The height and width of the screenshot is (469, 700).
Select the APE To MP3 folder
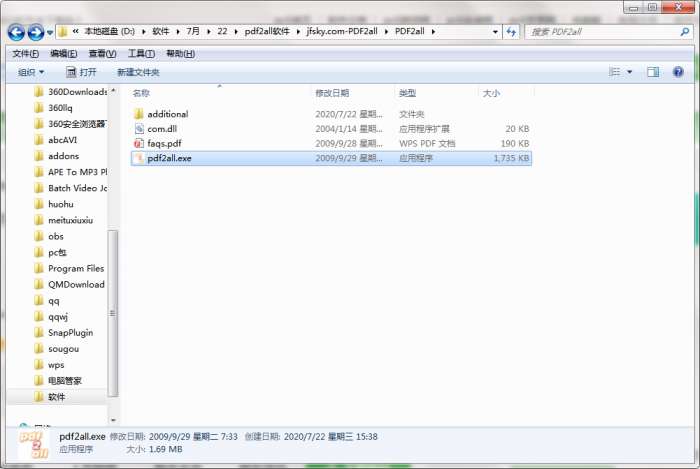[x=71, y=172]
